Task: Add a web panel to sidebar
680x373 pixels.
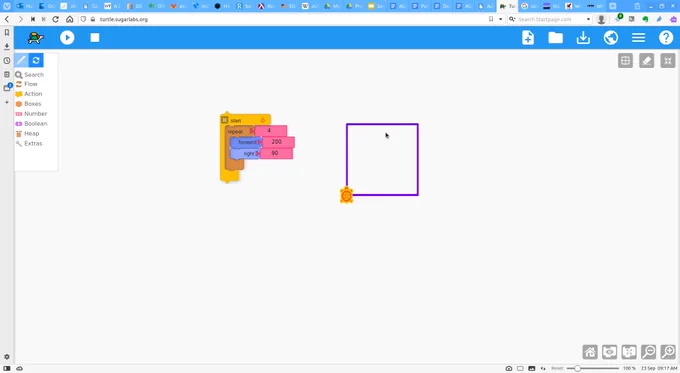Action: 7,102
